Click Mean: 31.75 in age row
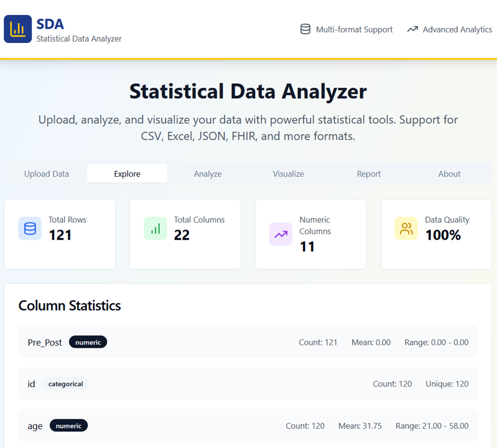497x448 pixels. (x=360, y=426)
